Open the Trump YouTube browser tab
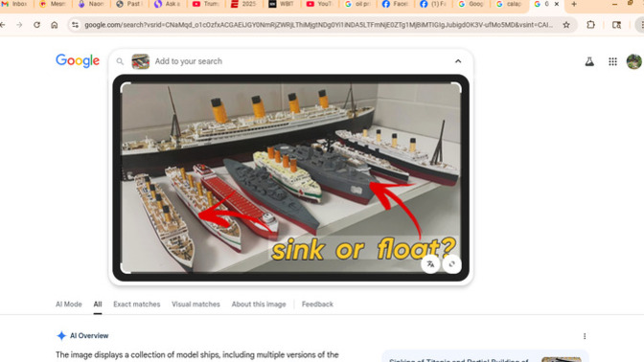This screenshot has height=362, width=644. 206,4
